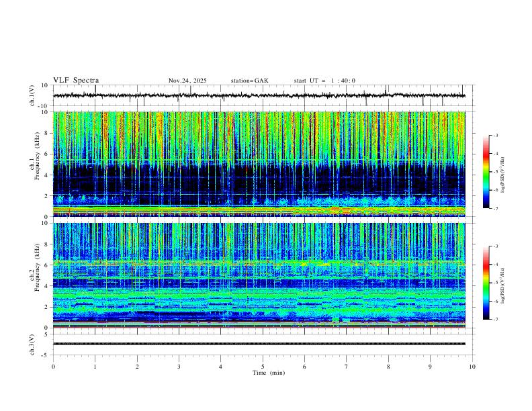Click the "ch.3(V)" axis label
532x411 pixels.
(x=32, y=345)
